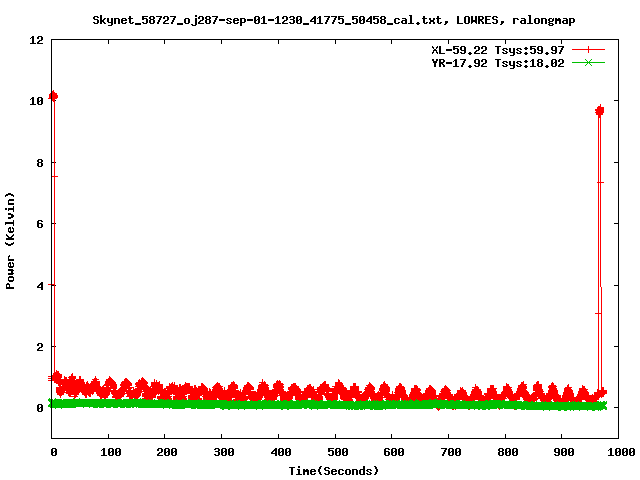Click the legend entry 'XL-59.22 Tsys:59.97'
The height and width of the screenshot is (480, 640).
(498, 50)
